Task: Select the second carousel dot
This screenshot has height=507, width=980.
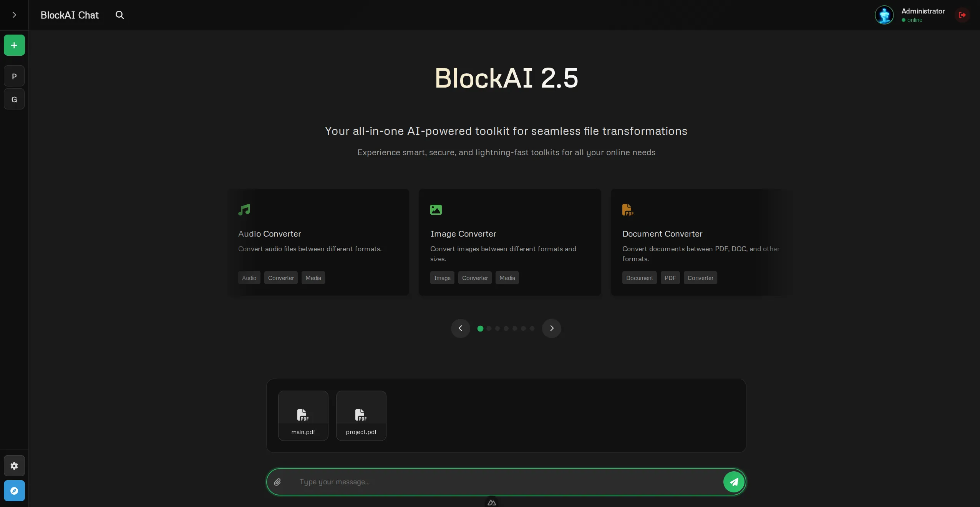Action: pos(489,328)
